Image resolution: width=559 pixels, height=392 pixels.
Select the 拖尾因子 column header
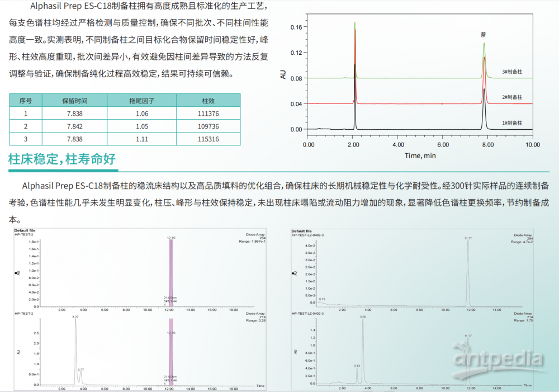coord(141,101)
